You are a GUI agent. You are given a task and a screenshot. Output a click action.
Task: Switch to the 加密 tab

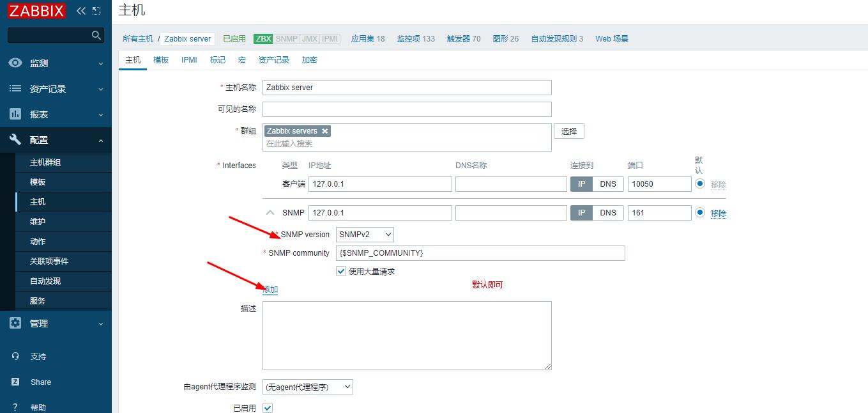pyautogui.click(x=310, y=59)
